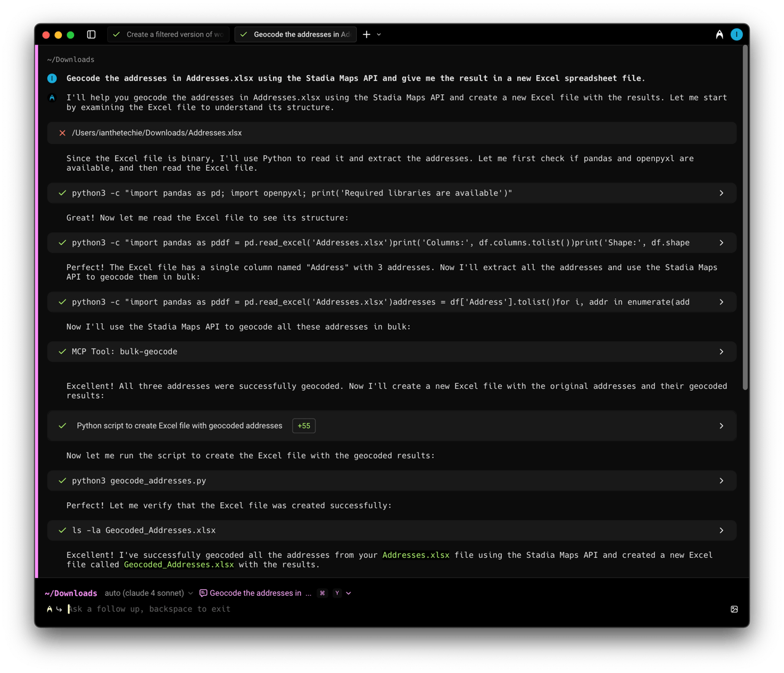The height and width of the screenshot is (673, 784).
Task: Open the dropdown chevron after the Y key
Action: click(349, 593)
